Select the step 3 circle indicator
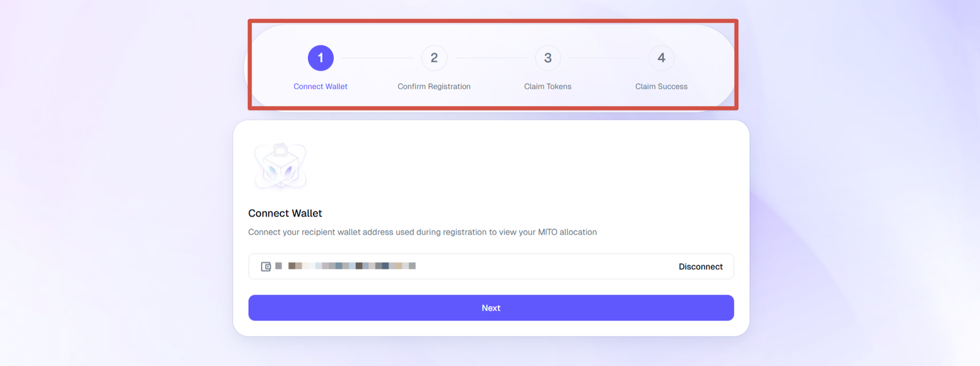 (x=548, y=58)
